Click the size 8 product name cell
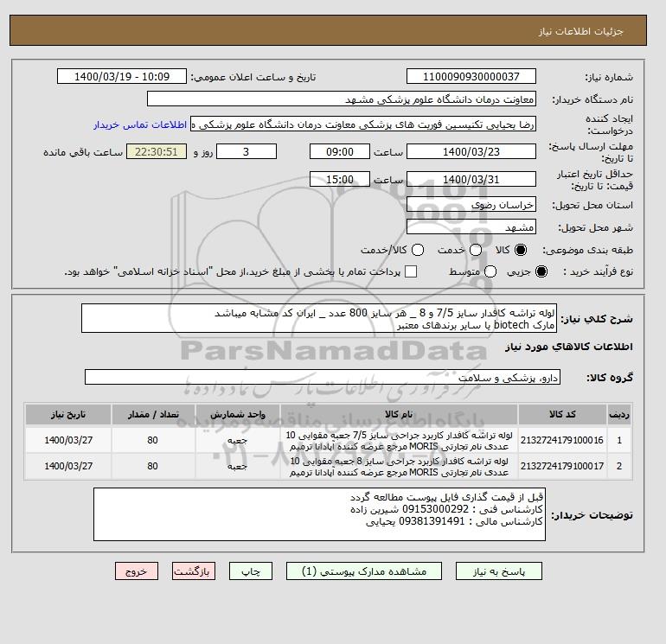The width and height of the screenshot is (666, 644). pyautogui.click(x=399, y=467)
